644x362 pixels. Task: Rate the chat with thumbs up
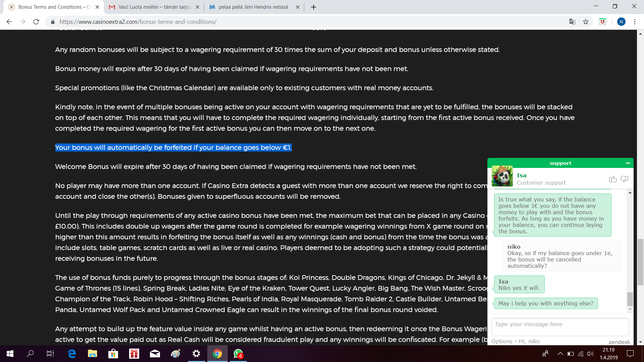click(613, 179)
